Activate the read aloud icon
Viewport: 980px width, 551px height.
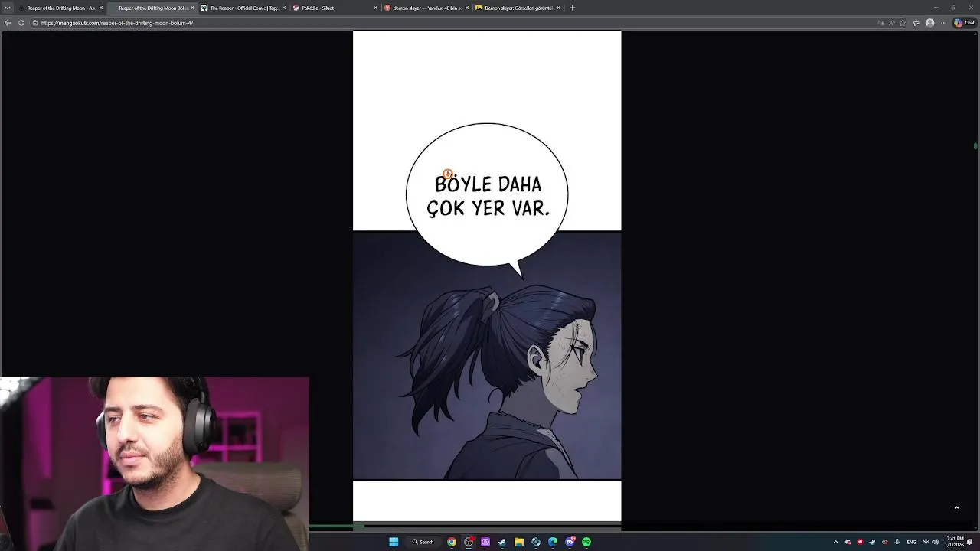(x=892, y=23)
